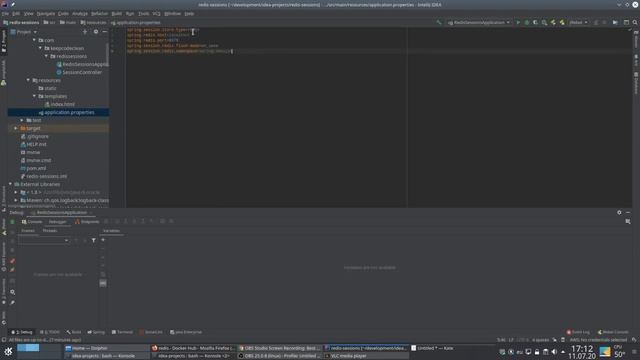Click the build hammer icon in toolbar
The width and height of the screenshot is (640, 360).
pyautogui.click(x=439, y=22)
